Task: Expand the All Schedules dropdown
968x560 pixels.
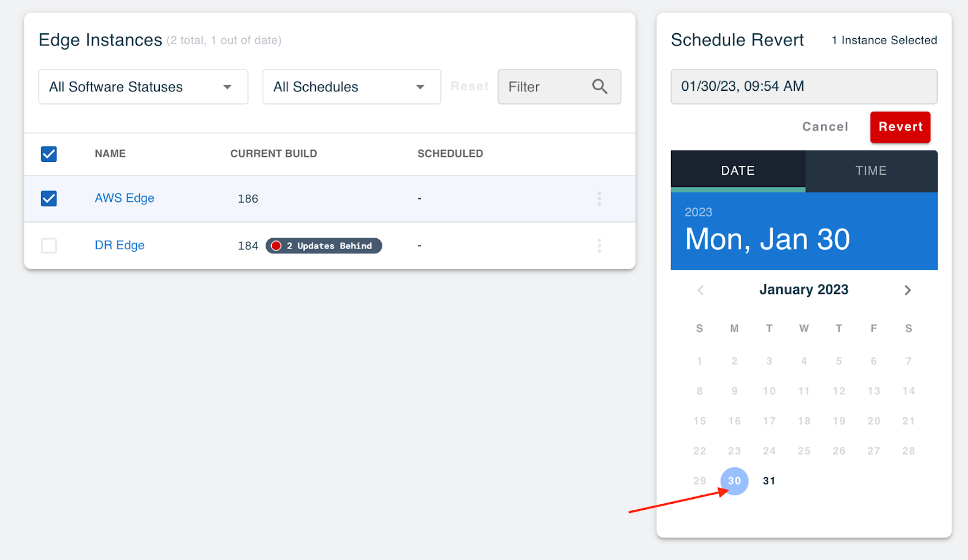Action: [352, 86]
